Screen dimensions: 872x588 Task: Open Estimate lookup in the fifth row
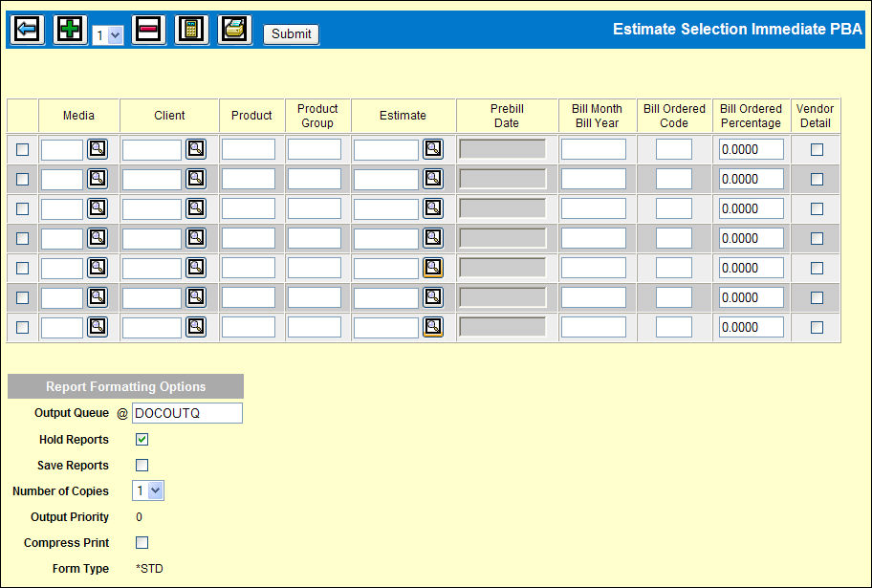[433, 268]
